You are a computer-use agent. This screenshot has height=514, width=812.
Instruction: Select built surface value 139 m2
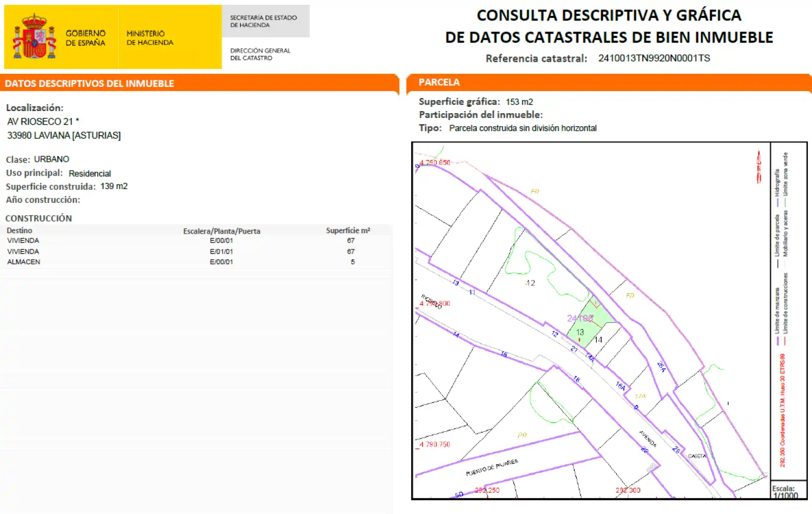coord(114,186)
